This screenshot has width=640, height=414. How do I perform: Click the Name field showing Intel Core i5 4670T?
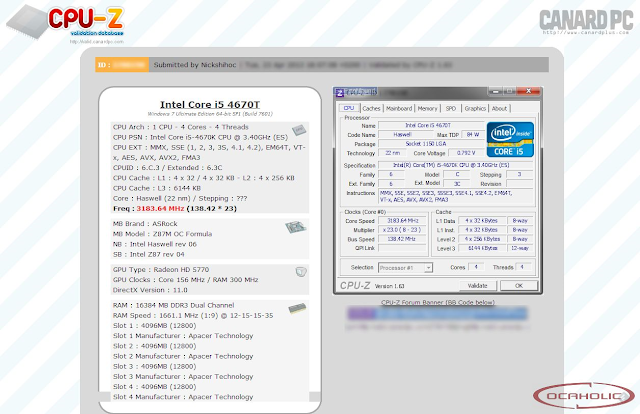pyautogui.click(x=431, y=125)
